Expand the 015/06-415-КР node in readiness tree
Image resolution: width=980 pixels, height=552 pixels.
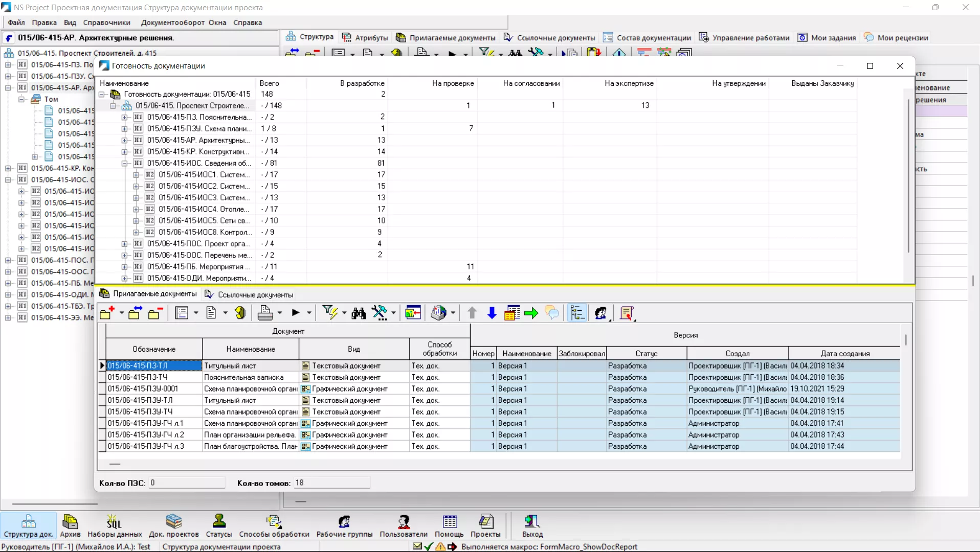(124, 152)
